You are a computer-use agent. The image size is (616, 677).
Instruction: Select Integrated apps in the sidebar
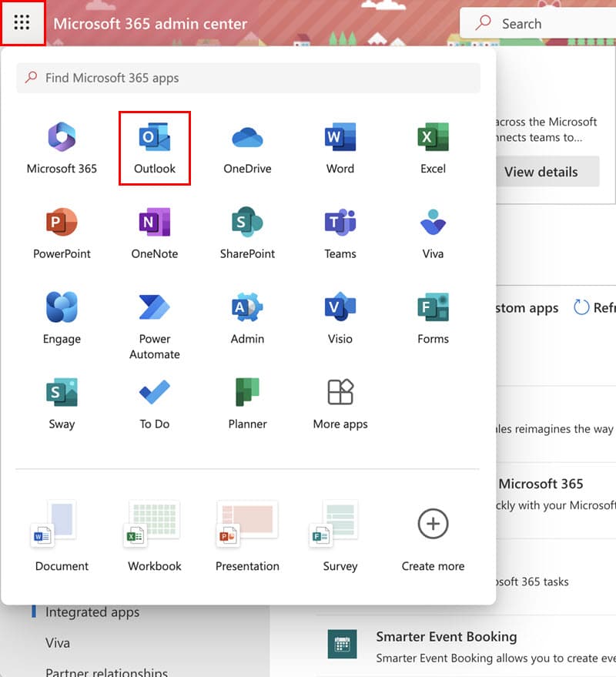coord(92,612)
